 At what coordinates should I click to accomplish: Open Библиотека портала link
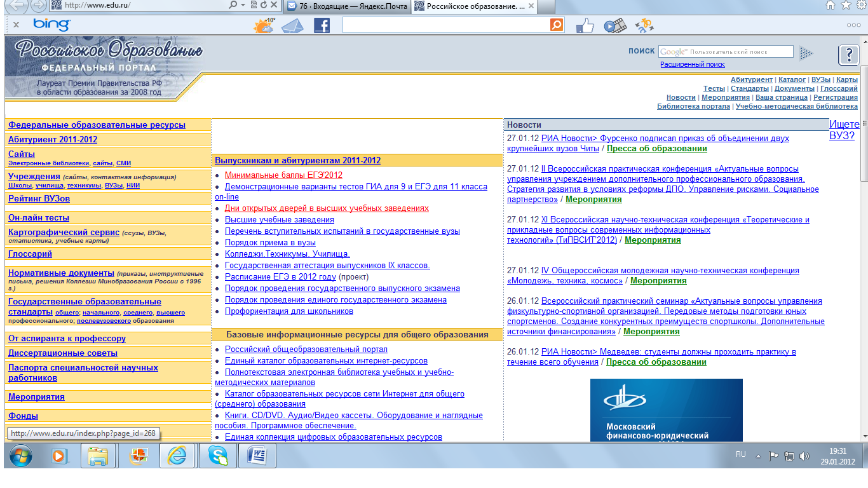[x=693, y=106]
